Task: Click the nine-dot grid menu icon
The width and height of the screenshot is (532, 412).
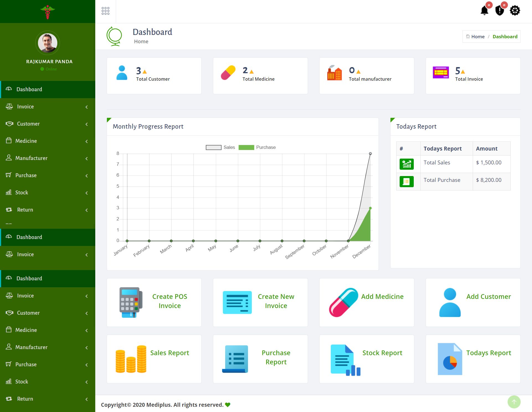Action: click(106, 11)
